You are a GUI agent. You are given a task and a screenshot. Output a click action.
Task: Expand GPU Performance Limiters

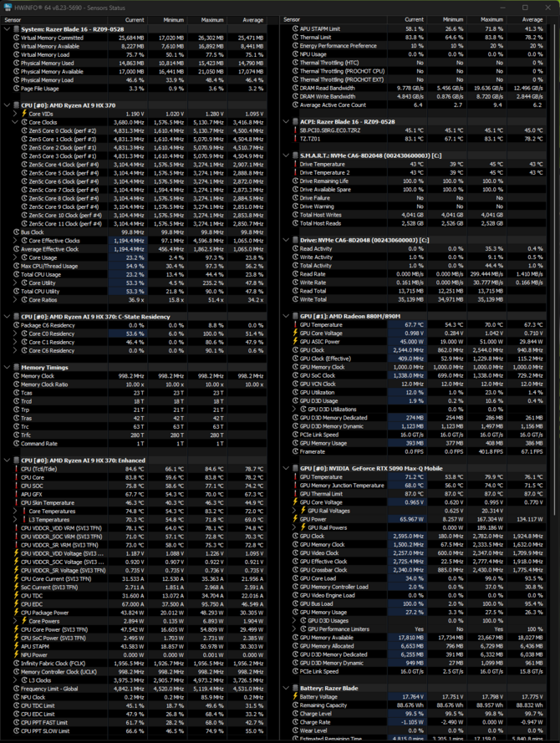[293, 629]
